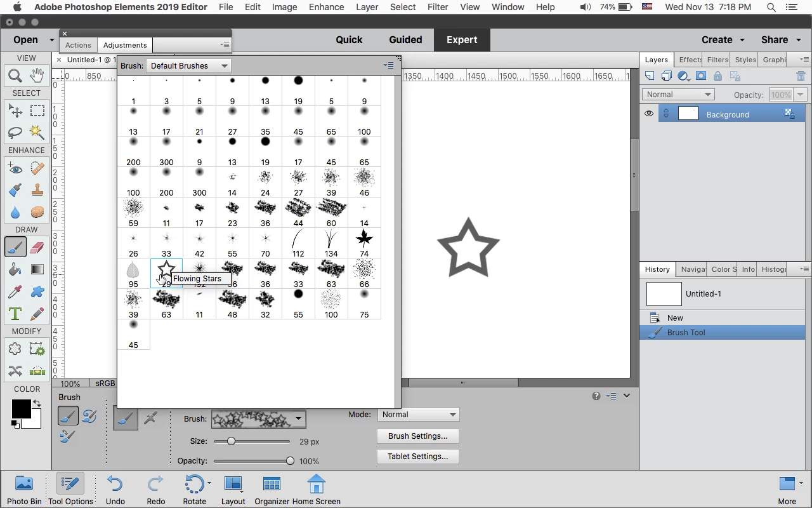Screen dimensions: 812x508
Task: Open the adjustment layer dropdown icon
Action: point(683,76)
